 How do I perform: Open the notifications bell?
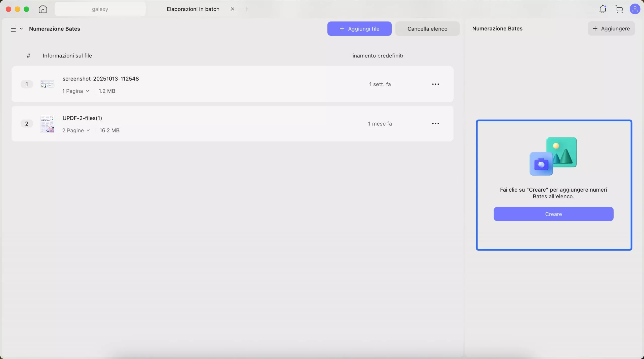603,9
